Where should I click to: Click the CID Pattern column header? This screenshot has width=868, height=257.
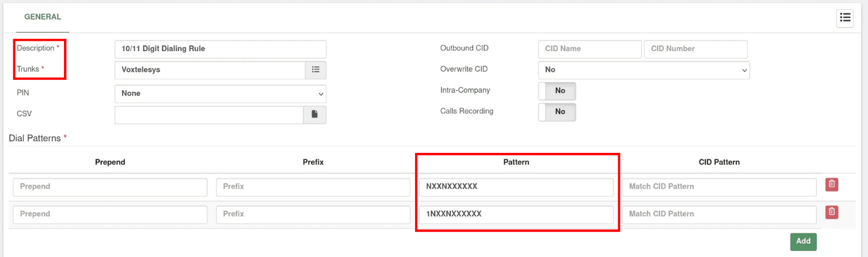[719, 163]
